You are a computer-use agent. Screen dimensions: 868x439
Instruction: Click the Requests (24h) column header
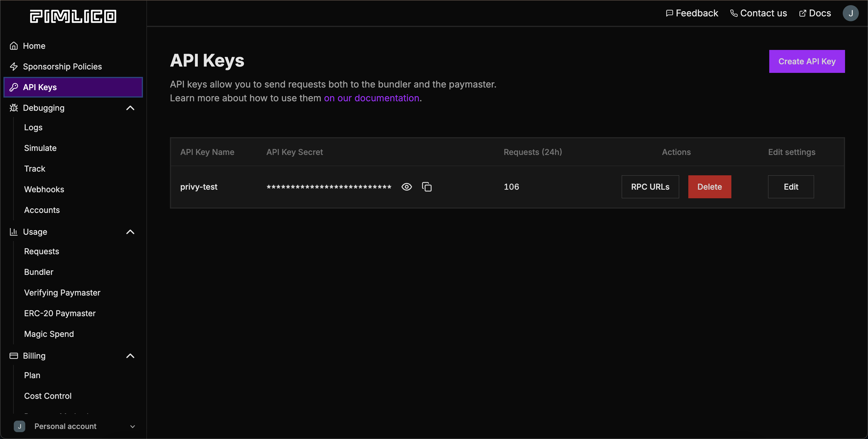coord(533,152)
